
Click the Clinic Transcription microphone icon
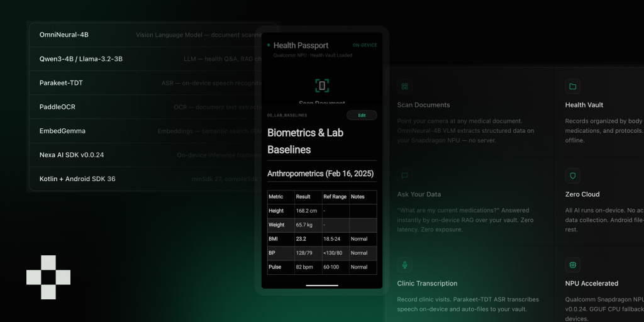pyautogui.click(x=404, y=265)
